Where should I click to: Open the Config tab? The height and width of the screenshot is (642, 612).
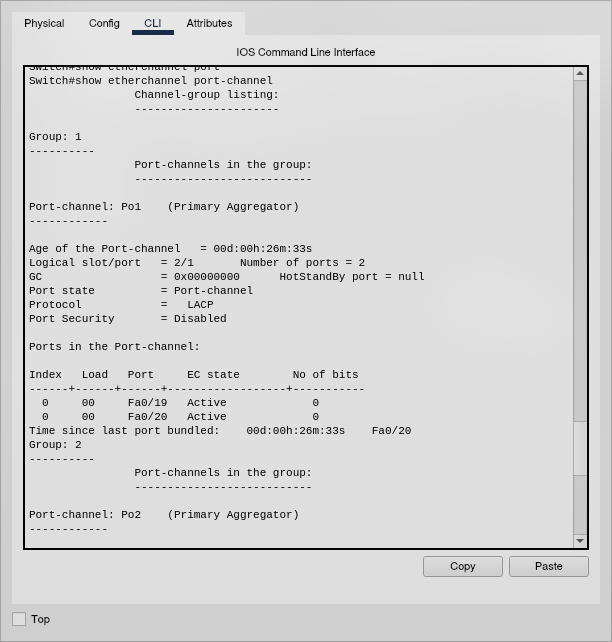104,23
